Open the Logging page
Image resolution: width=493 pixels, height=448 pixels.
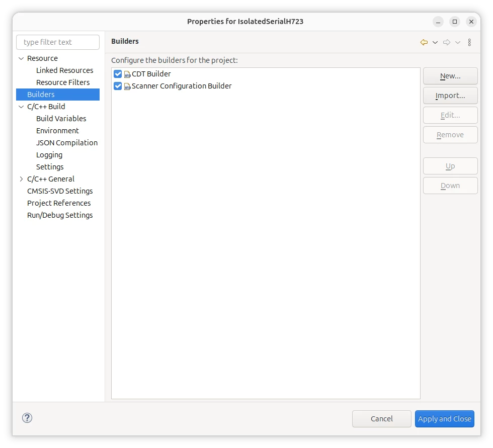(49, 155)
